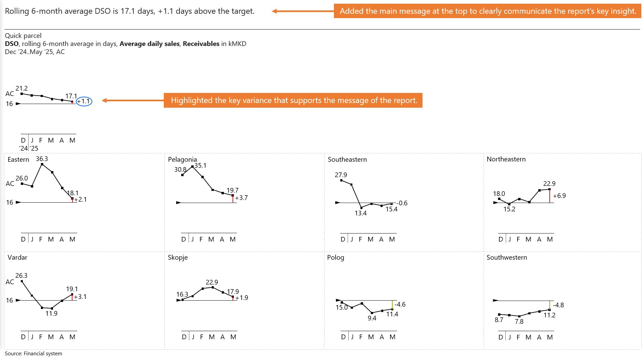
Task: Click the Skopje chart title
Action: click(178, 257)
